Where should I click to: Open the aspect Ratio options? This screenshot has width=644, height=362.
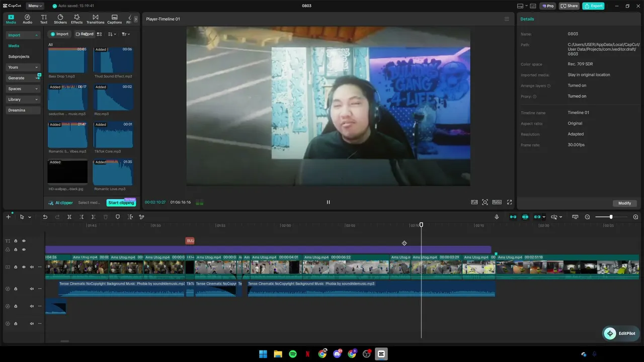[x=497, y=202]
